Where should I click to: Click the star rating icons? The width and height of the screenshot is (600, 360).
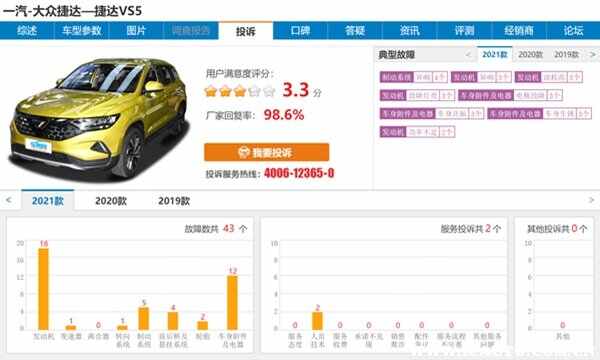(240, 91)
